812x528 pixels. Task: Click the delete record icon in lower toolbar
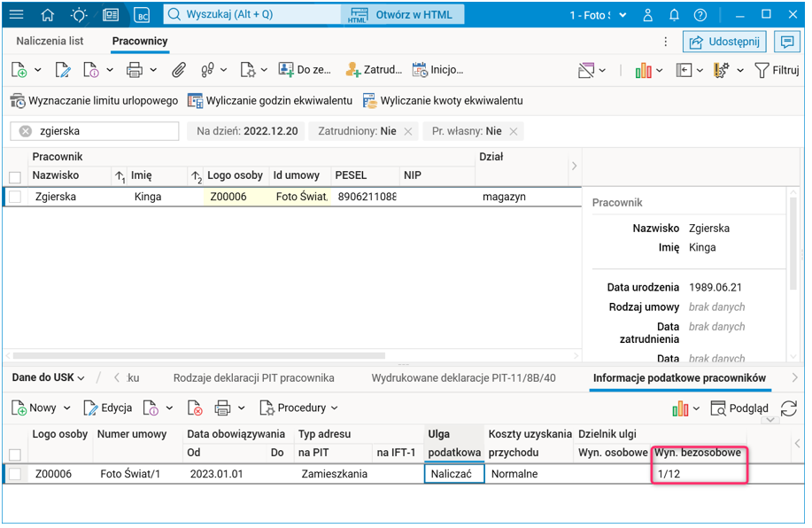click(195, 408)
